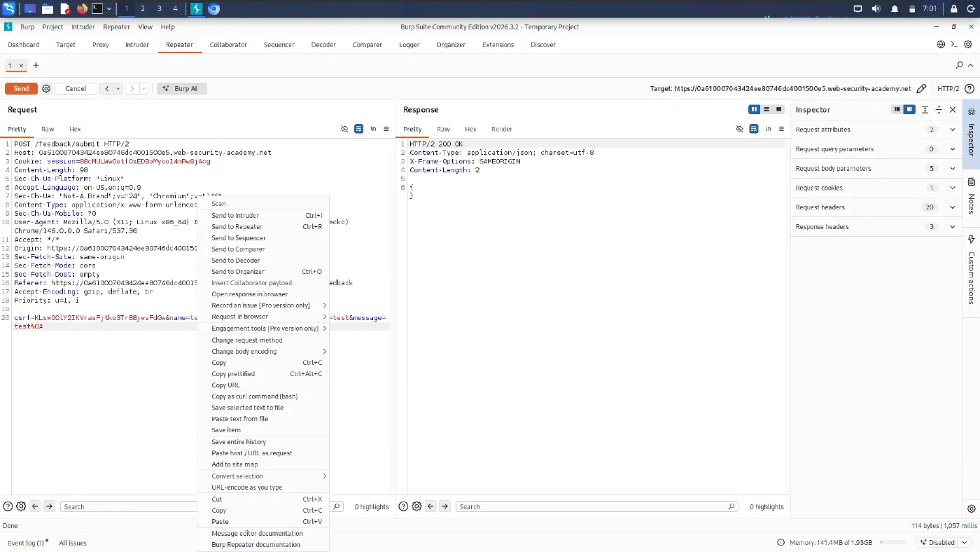Open the Notes side panel
The width and height of the screenshot is (980, 552).
coord(971,197)
